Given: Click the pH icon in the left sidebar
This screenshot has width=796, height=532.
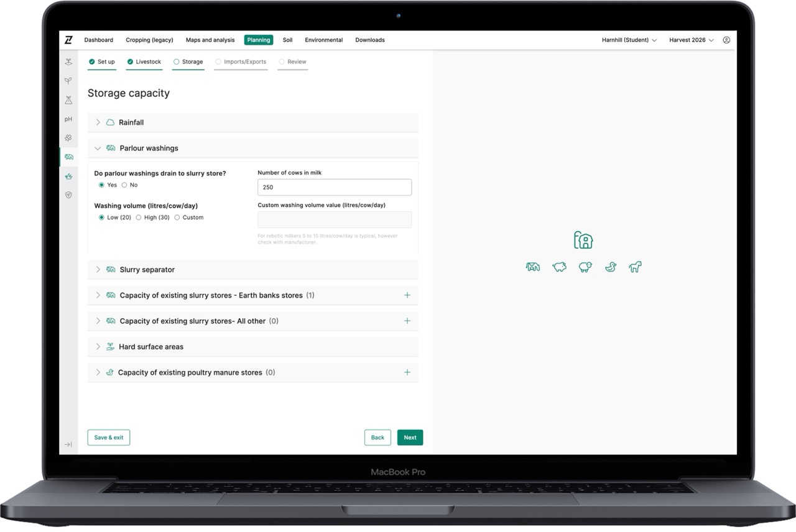Looking at the screenshot, I should pos(68,119).
